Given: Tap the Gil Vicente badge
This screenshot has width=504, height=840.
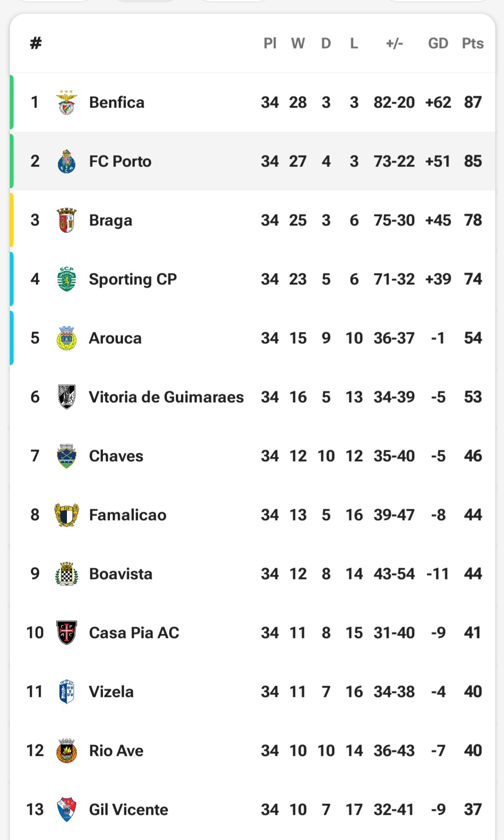Looking at the screenshot, I should coord(66,810).
